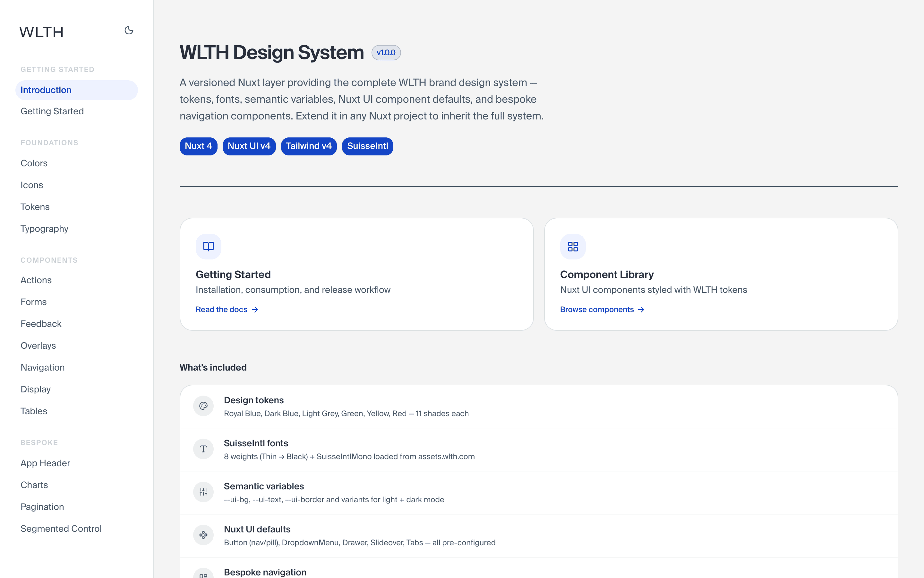Viewport: 924px width, 578px height.
Task: Click the type icon beside SuisseIntl fonts
Action: pos(203,449)
